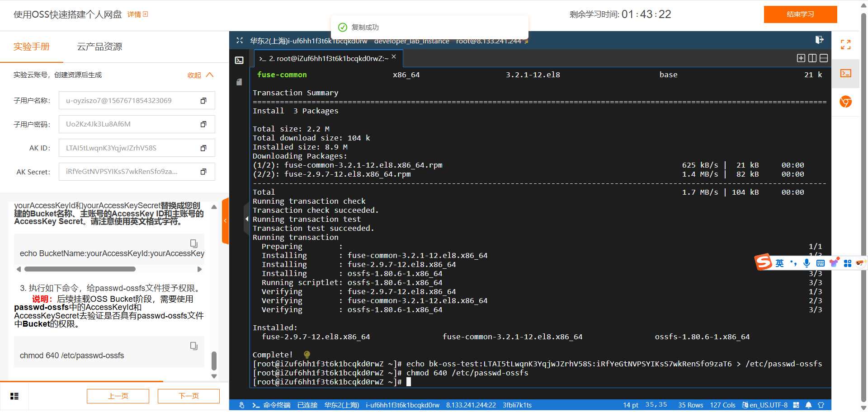Click the terminal fullscreen arrows icon at top-left
Viewport: 868px width, 412px height.
click(240, 41)
